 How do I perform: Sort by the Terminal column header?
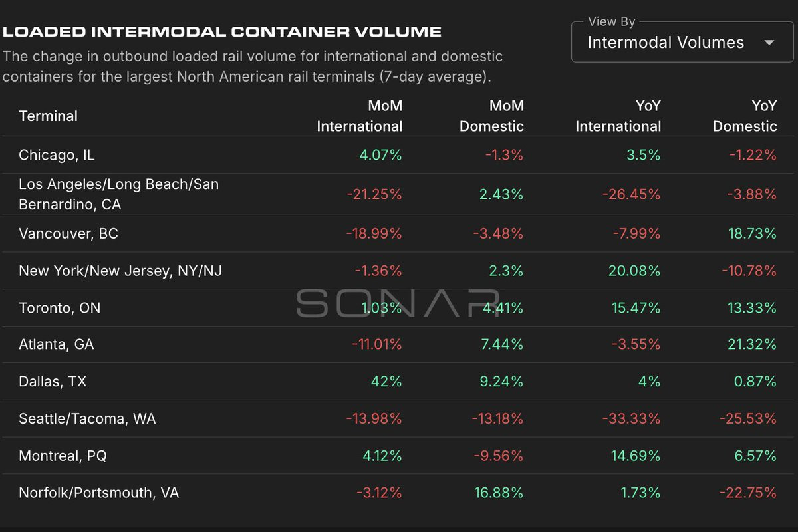coord(49,116)
